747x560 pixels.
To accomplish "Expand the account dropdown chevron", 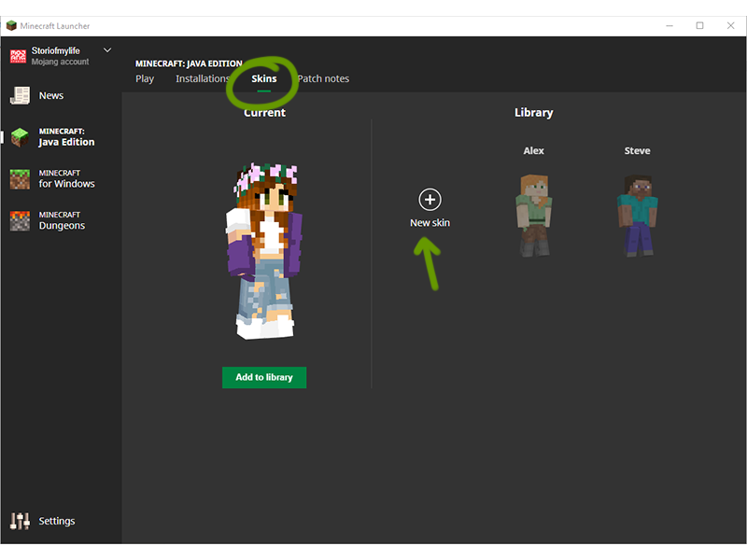I will click(x=107, y=50).
